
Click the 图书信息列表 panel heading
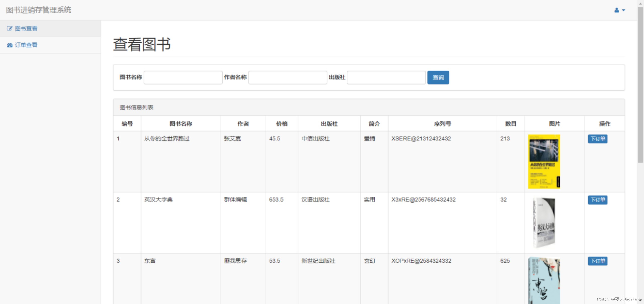[136, 107]
